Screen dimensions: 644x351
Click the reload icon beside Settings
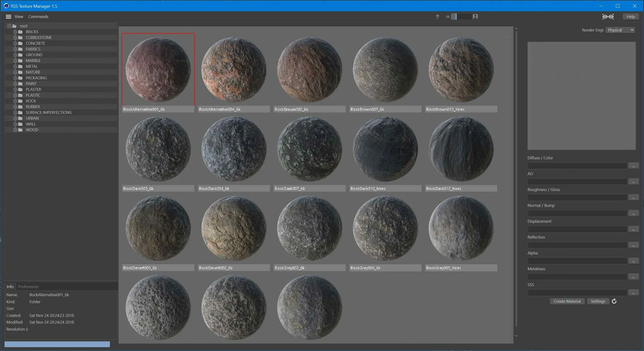pyautogui.click(x=614, y=301)
